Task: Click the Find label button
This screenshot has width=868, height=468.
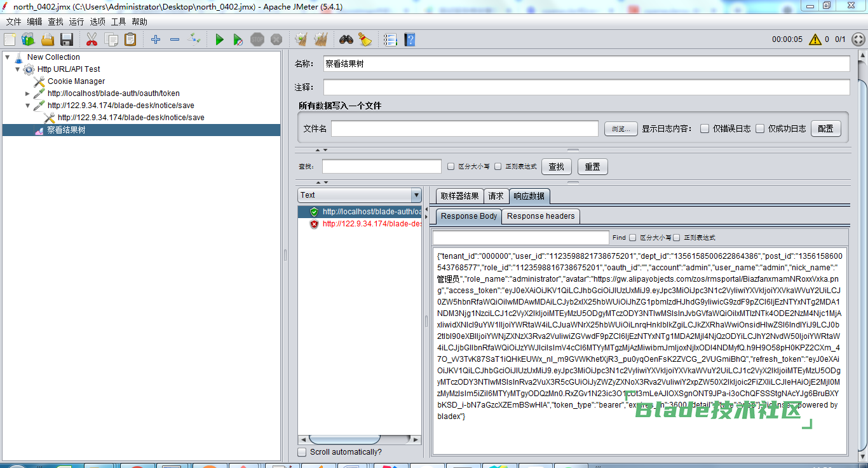Action: [x=619, y=238]
